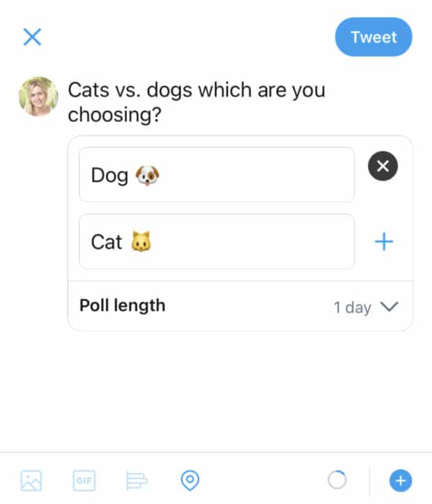The width and height of the screenshot is (432, 504).
Task: Add another tweet with the blue plus button
Action: click(x=401, y=480)
